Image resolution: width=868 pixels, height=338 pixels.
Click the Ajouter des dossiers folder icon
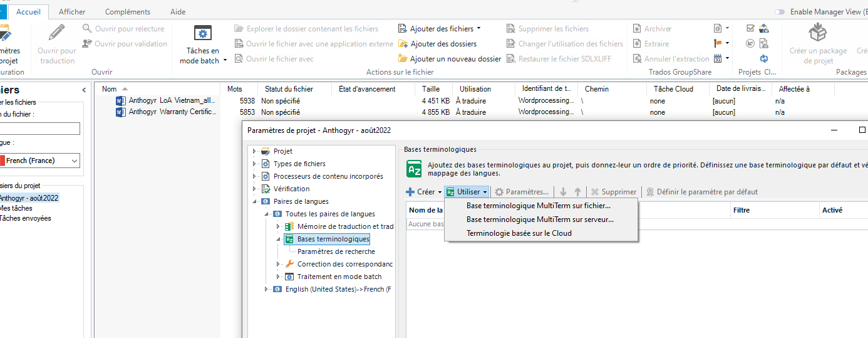(404, 44)
